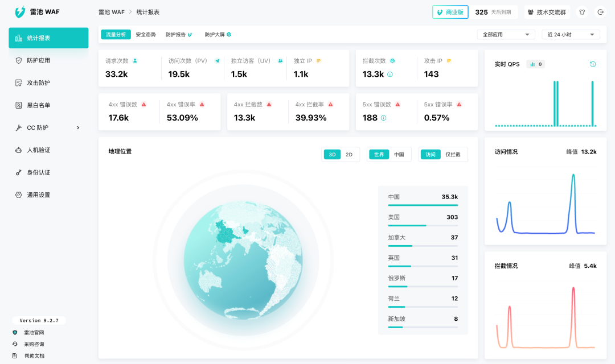
Task: Toggle map region to 中国
Action: 399,154
